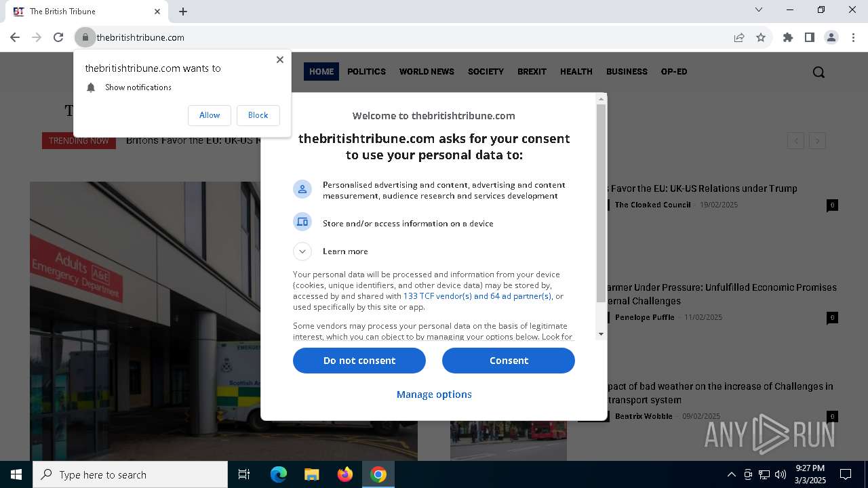The height and width of the screenshot is (488, 868).
Task: Open the tab search chevron
Action: point(759,9)
